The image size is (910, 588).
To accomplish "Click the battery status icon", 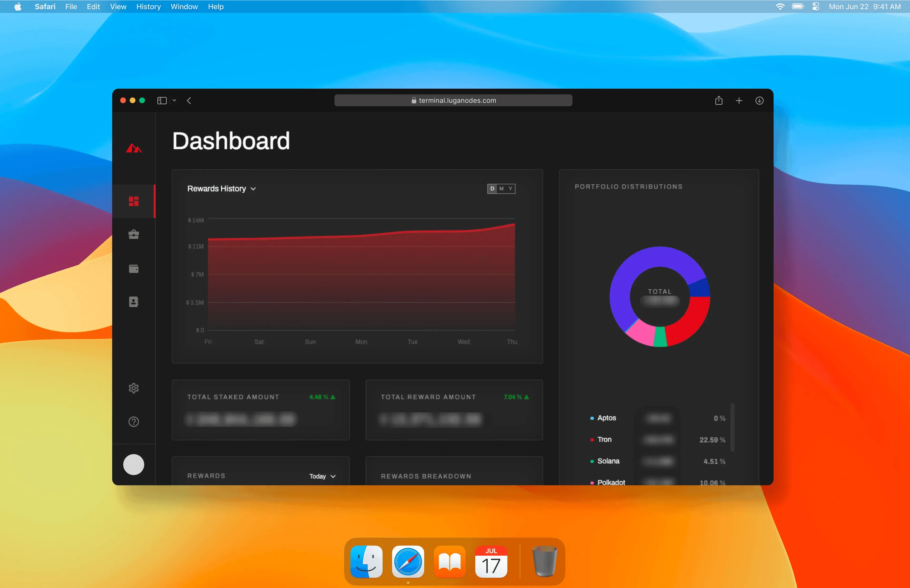I will [798, 7].
